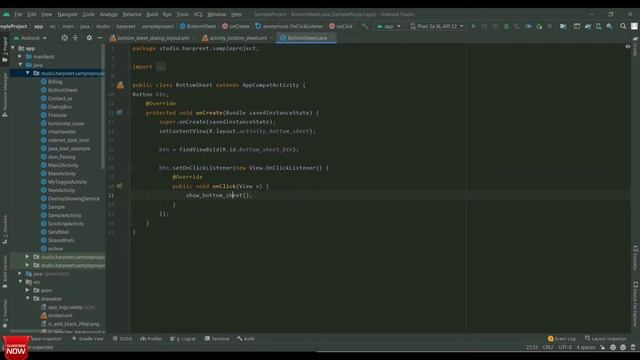640x360 pixels.
Task: Open the File menu
Action: point(18,14)
